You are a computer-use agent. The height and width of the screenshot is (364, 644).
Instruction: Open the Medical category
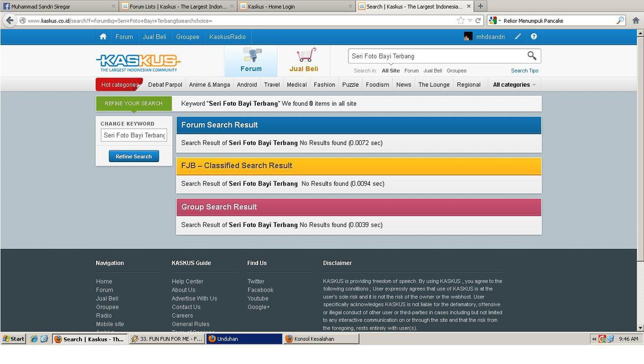click(297, 85)
